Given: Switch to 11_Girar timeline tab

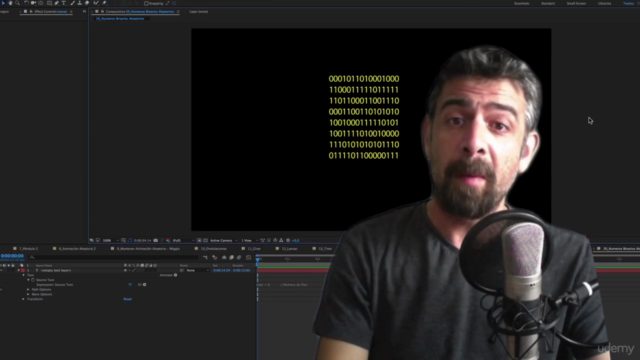Looking at the screenshot, I should [254, 249].
